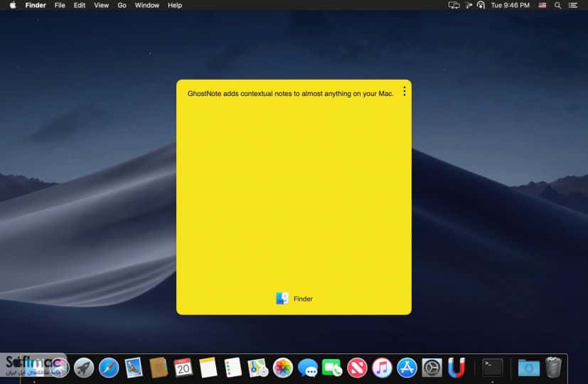The width and height of the screenshot is (588, 384).
Task: Open Spotlight search magnifier
Action: pos(558,5)
